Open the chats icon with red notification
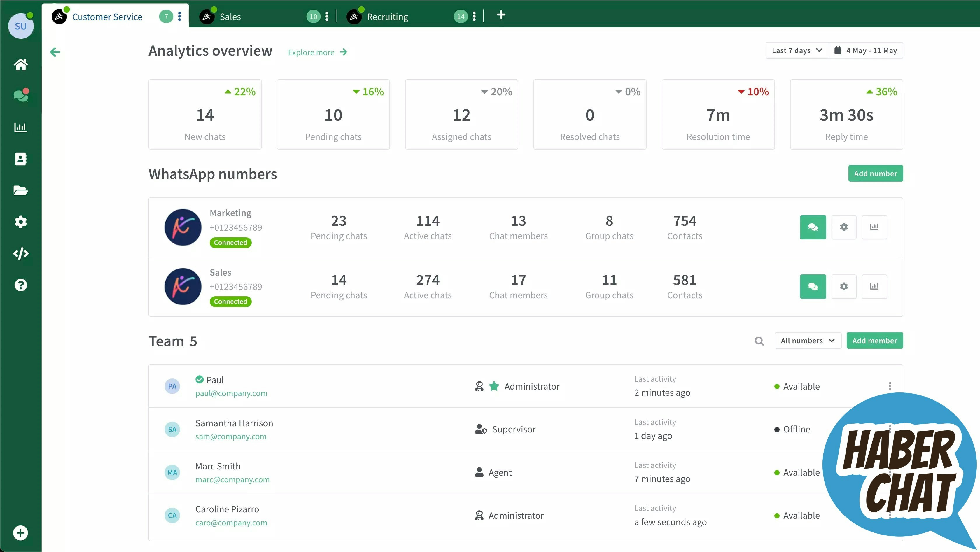This screenshot has height=552, width=980. (20, 95)
